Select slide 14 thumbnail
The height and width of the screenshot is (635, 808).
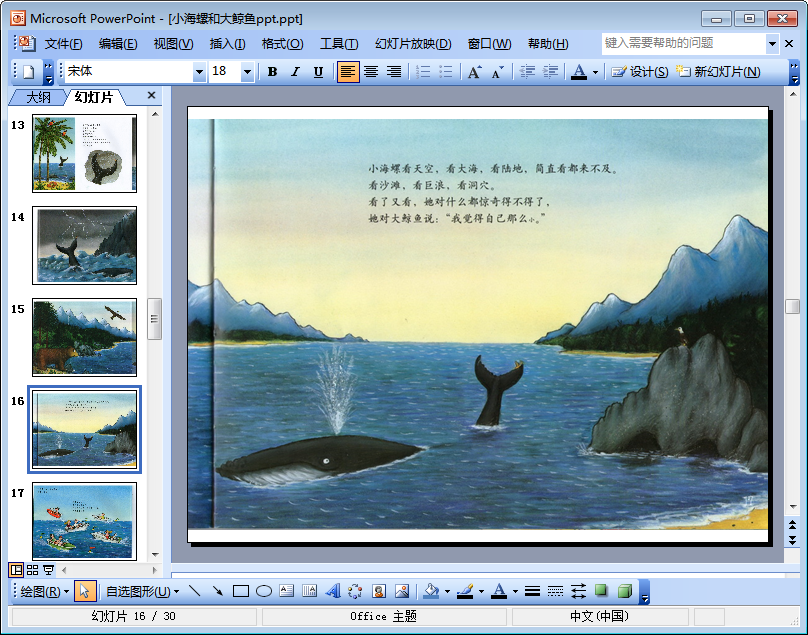tap(85, 245)
